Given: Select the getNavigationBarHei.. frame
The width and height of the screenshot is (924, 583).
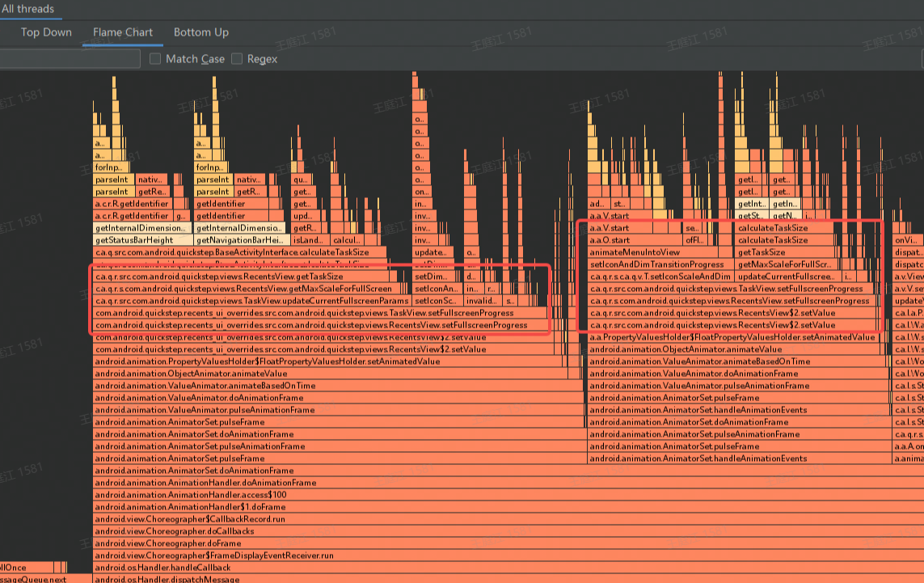Looking at the screenshot, I should click(242, 240).
